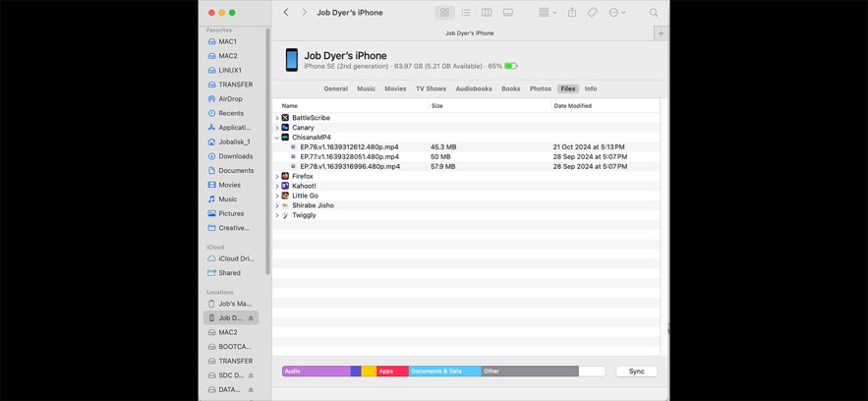Sort by the Size column header
The width and height of the screenshot is (868, 401).
[x=436, y=105]
